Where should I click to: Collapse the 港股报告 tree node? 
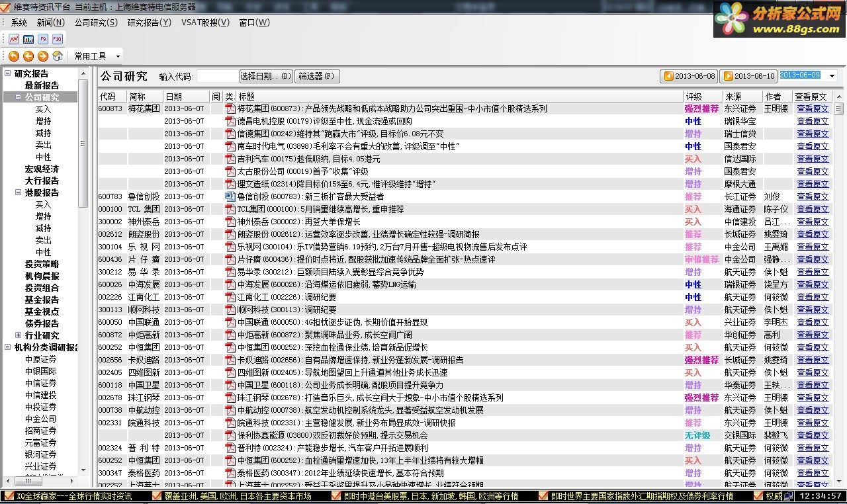coord(18,192)
